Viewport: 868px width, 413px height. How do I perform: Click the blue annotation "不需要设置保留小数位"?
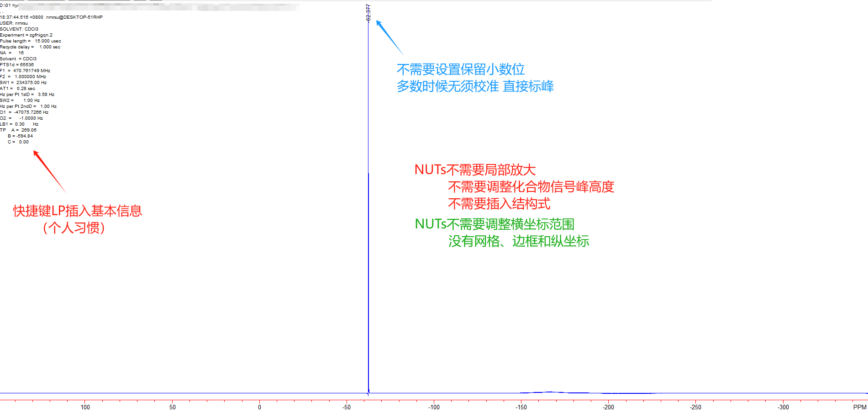click(461, 69)
